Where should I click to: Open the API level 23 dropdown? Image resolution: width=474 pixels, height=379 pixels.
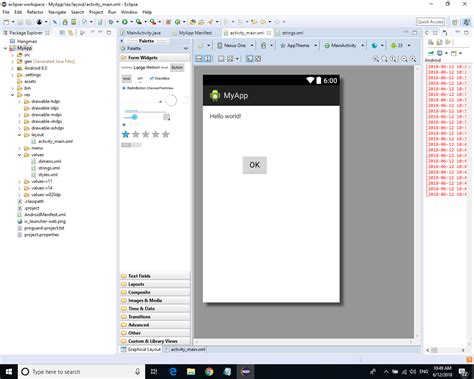[x=400, y=45]
